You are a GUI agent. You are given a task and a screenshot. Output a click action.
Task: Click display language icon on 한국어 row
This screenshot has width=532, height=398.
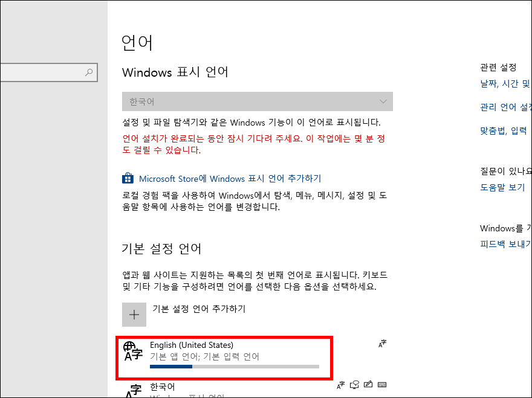pos(340,385)
